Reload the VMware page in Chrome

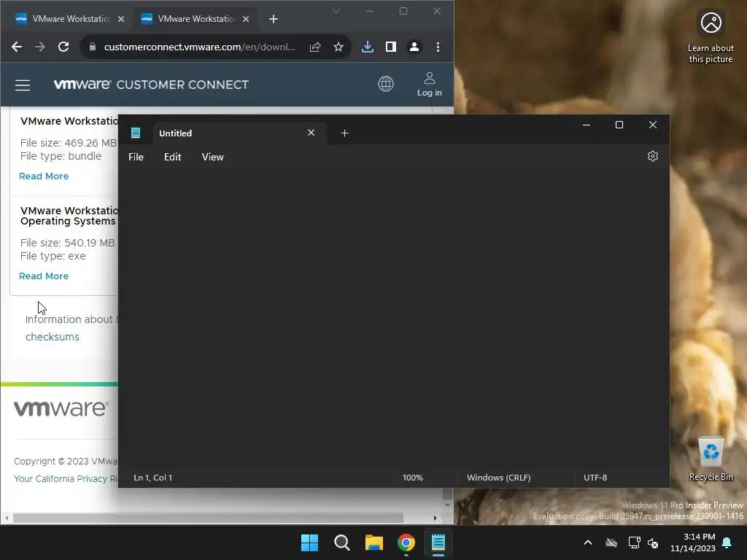(x=63, y=47)
